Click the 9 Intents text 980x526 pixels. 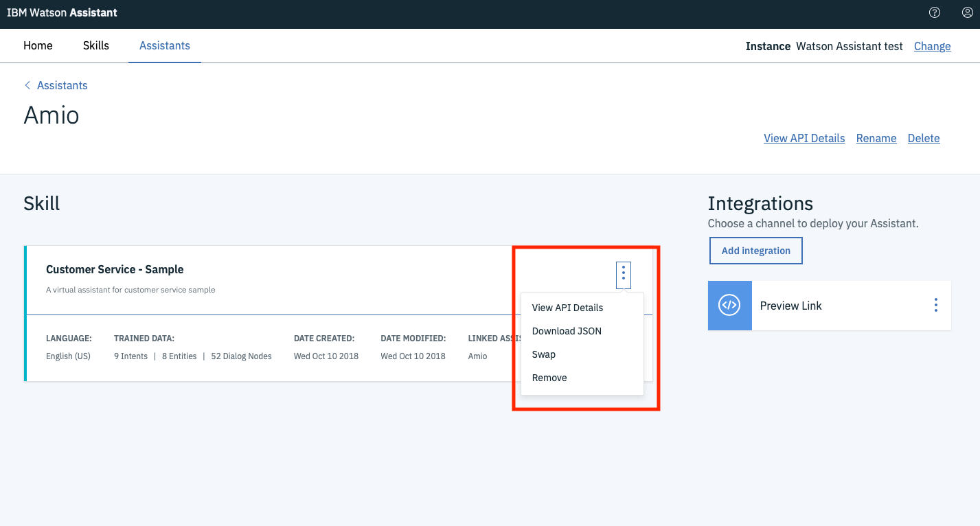[130, 356]
